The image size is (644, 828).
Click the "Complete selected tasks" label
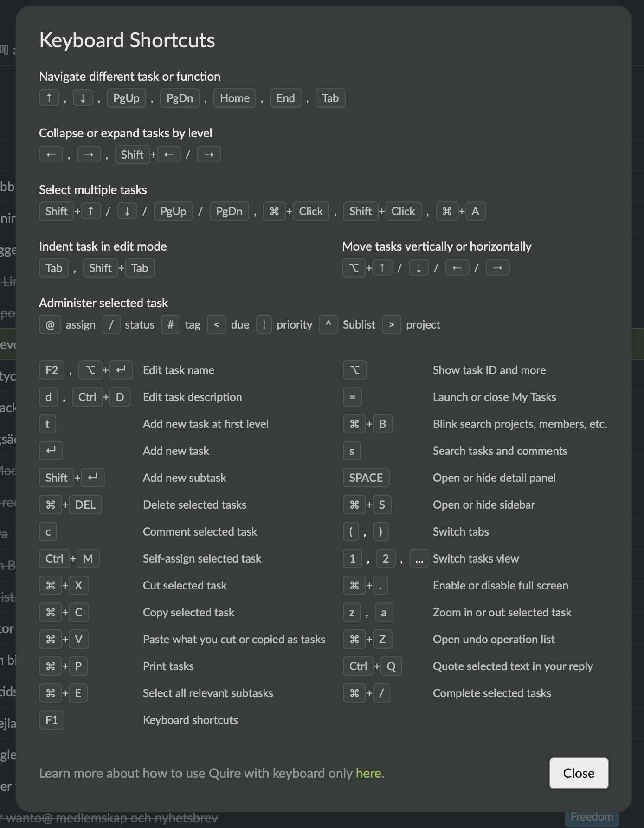click(492, 693)
